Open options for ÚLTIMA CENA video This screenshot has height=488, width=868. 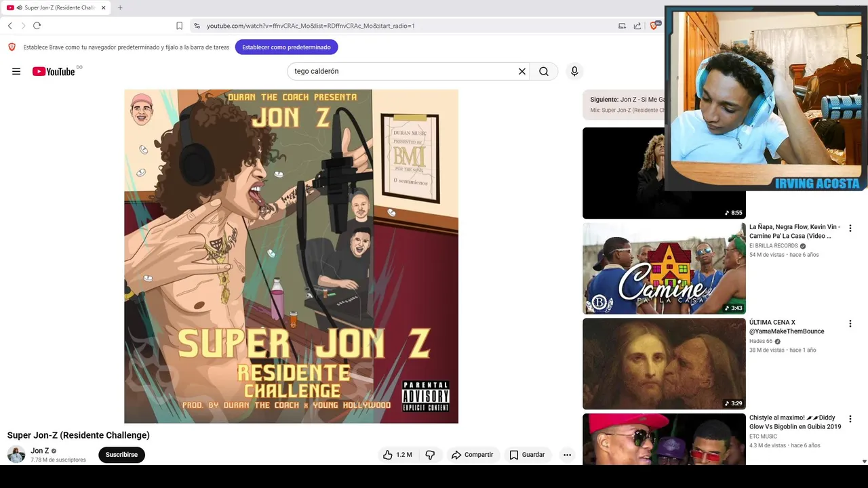tap(850, 324)
